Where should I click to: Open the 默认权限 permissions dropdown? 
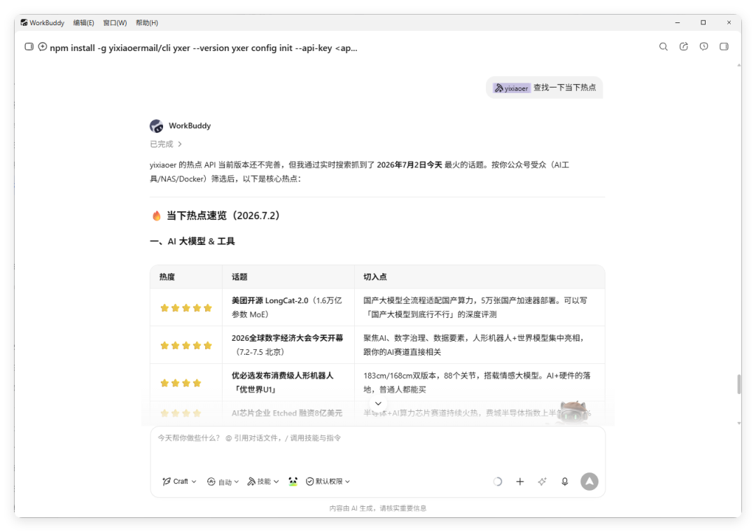coord(328,482)
